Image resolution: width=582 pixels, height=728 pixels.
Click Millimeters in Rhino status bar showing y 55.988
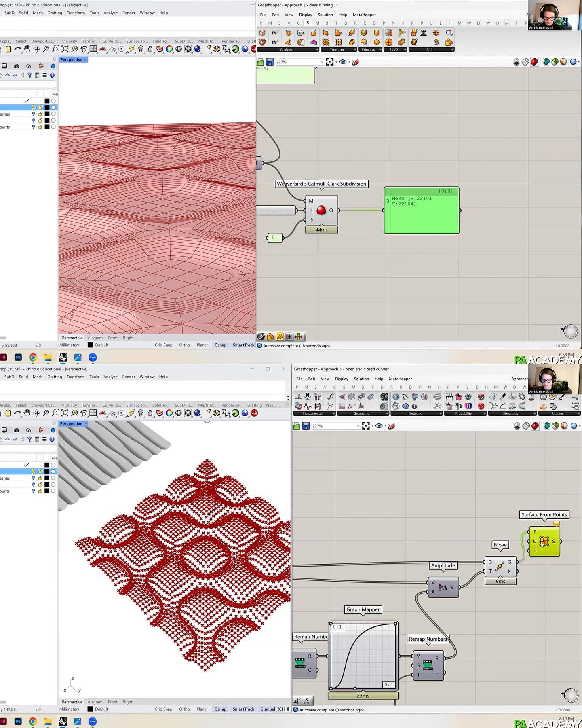pos(70,345)
